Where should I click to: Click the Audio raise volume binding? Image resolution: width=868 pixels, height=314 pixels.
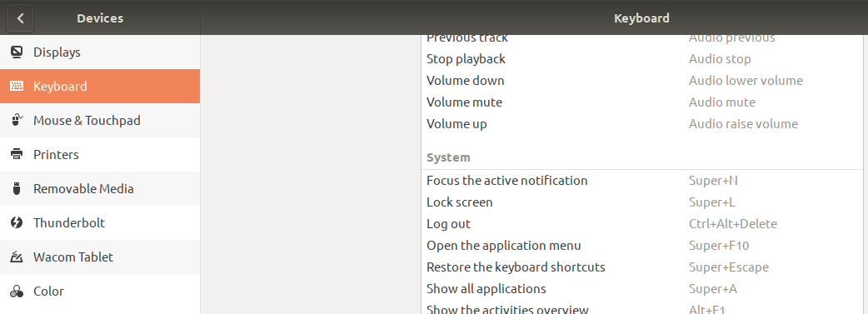click(743, 123)
